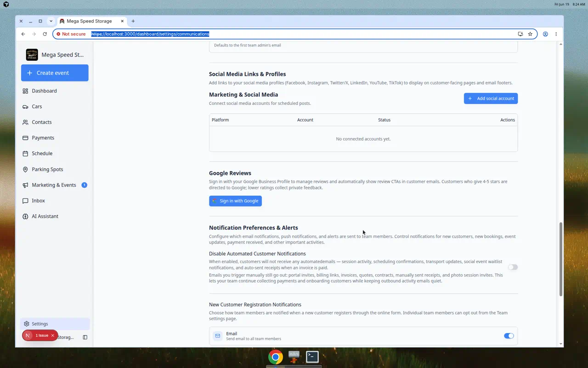Click the Not secure site info chip
The width and height of the screenshot is (588, 368).
[71, 34]
